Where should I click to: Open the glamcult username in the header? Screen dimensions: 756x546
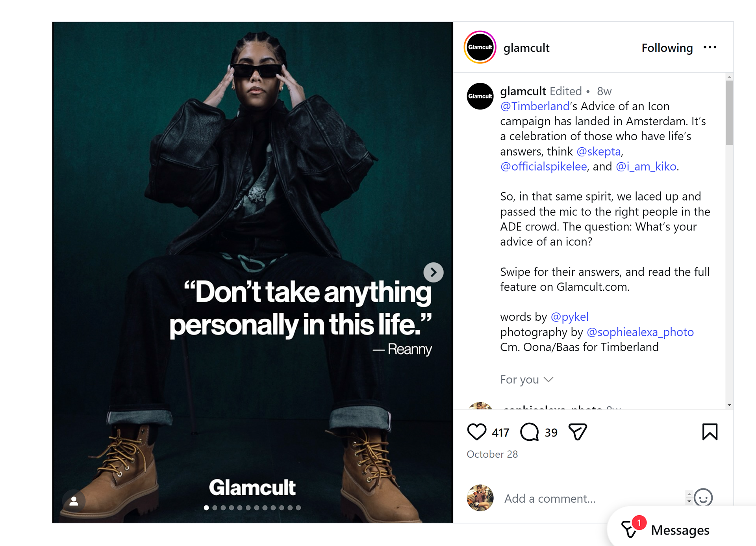coord(526,48)
